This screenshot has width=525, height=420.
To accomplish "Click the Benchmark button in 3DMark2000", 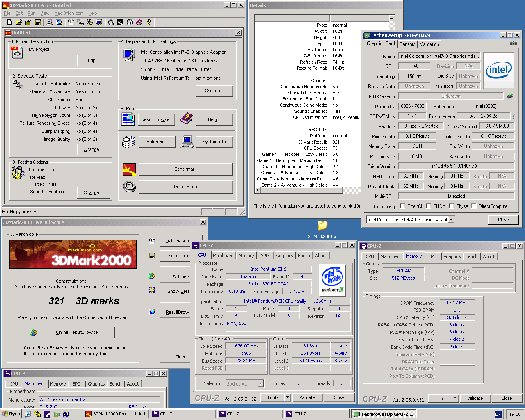I will pos(185,169).
